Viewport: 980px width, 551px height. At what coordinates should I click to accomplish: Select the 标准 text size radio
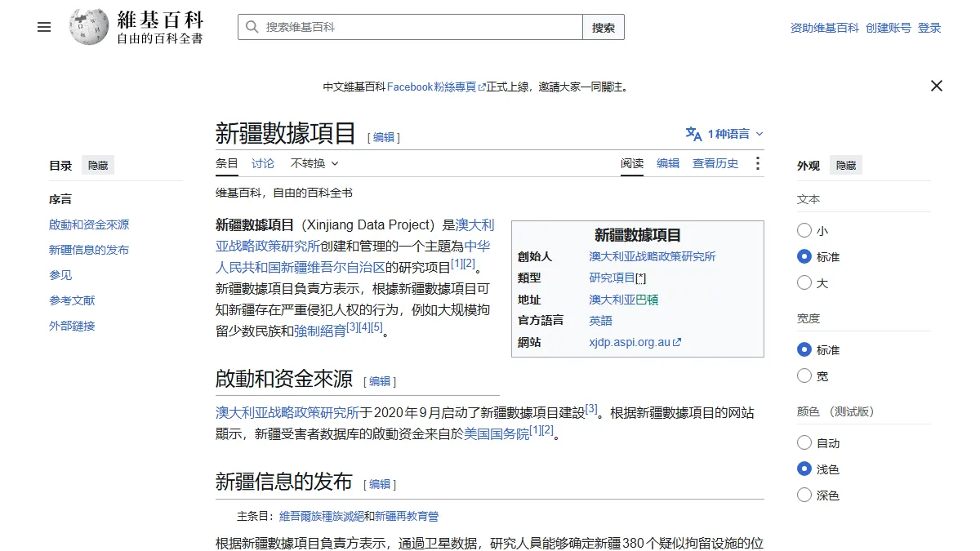(x=804, y=257)
